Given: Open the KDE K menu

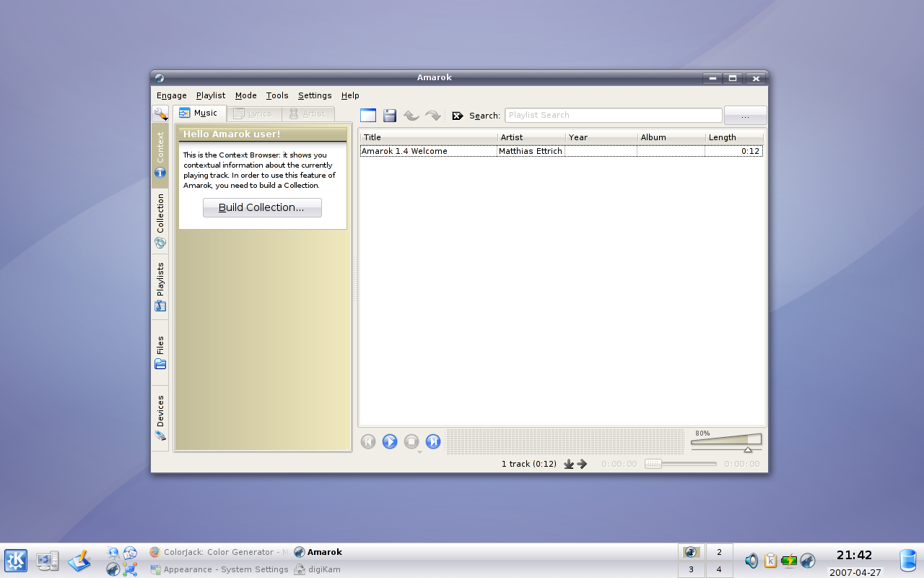Looking at the screenshot, I should pyautogui.click(x=16, y=561).
